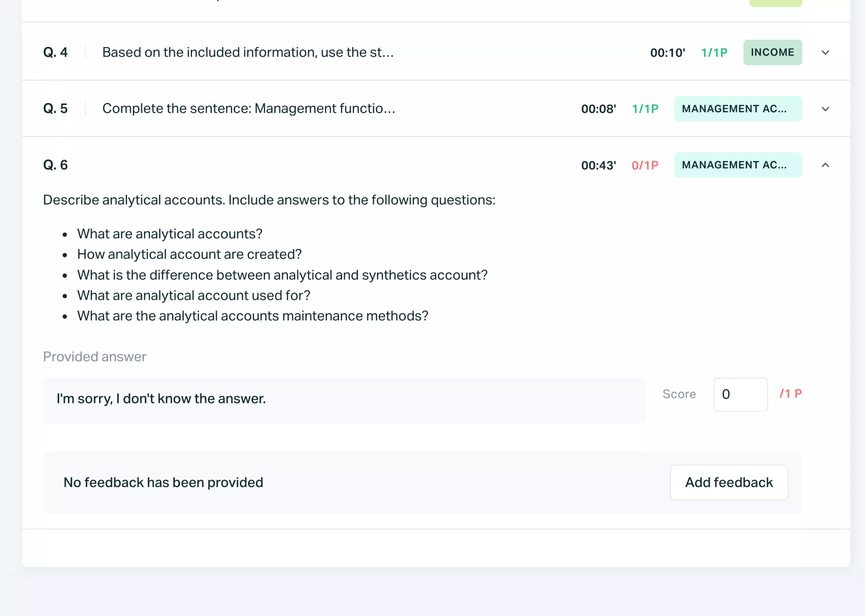Image resolution: width=865 pixels, height=616 pixels.
Task: Click the Provided answer section heading
Action: (95, 357)
